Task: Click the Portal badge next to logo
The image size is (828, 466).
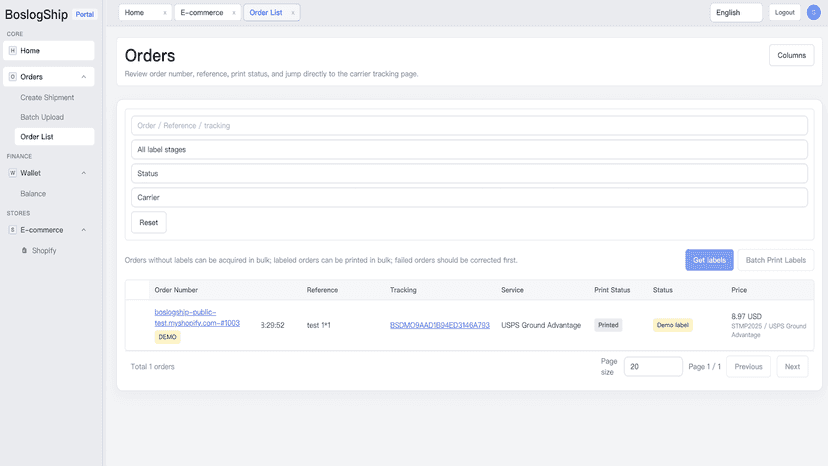Action: tap(84, 14)
